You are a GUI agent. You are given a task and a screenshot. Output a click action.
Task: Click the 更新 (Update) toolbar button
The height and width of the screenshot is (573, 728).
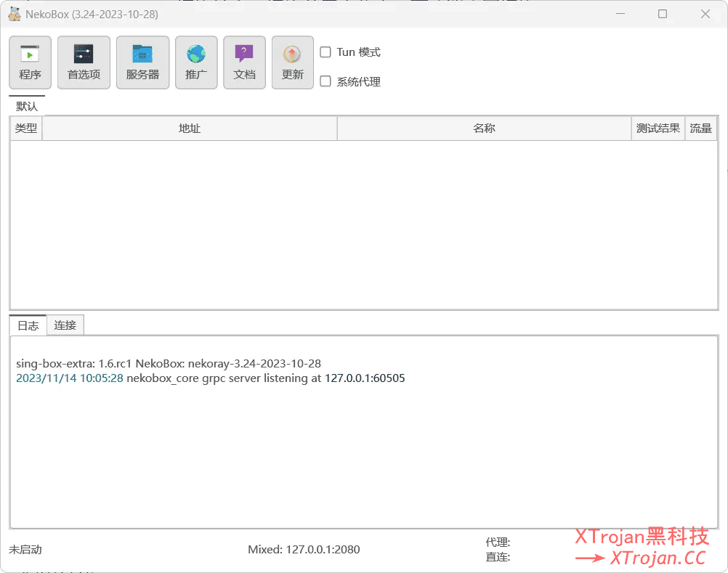pos(293,62)
